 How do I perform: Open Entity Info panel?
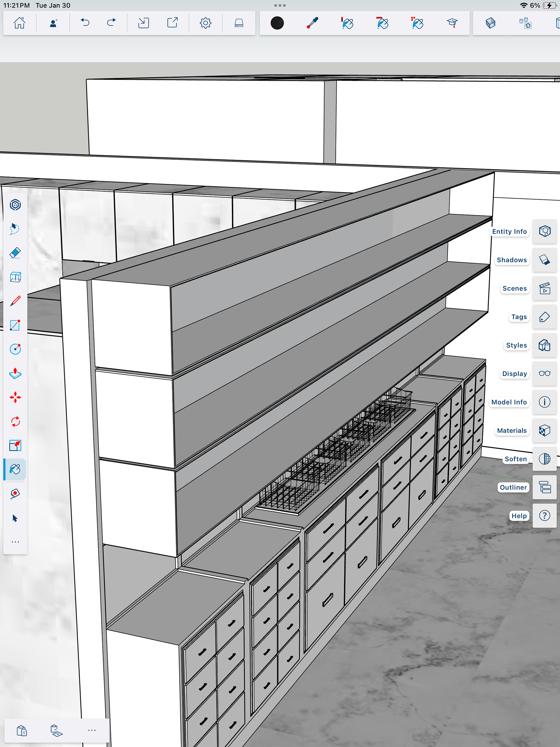(544, 231)
